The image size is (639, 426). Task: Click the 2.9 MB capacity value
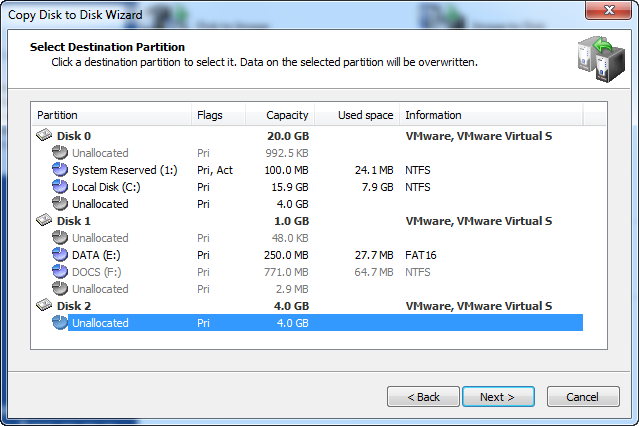292,289
